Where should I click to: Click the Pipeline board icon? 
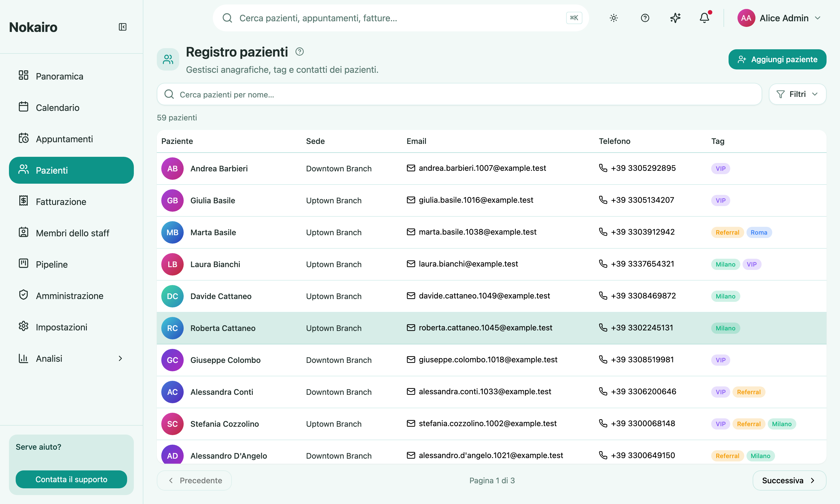24,263
